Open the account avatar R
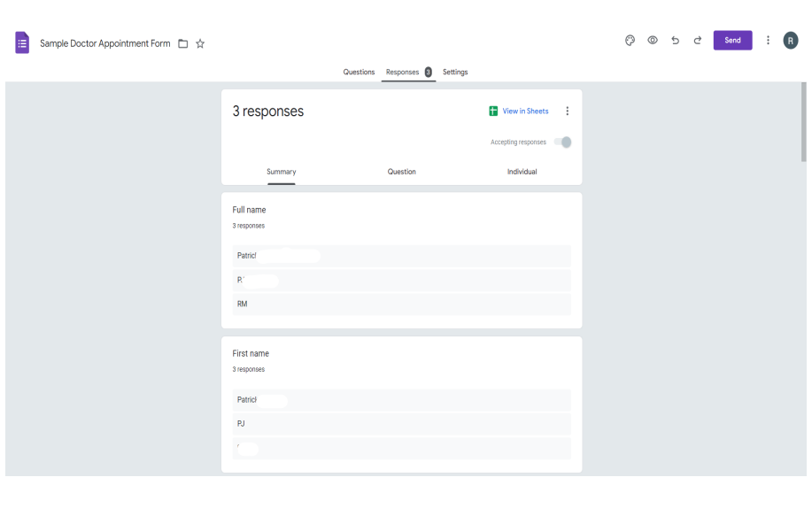The height and width of the screenshot is (516, 812). point(790,41)
